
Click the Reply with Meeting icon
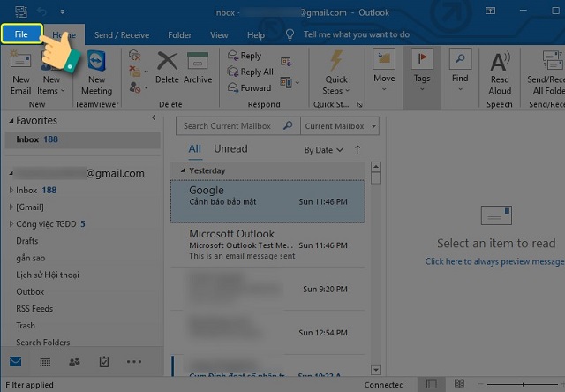pyautogui.click(x=286, y=61)
